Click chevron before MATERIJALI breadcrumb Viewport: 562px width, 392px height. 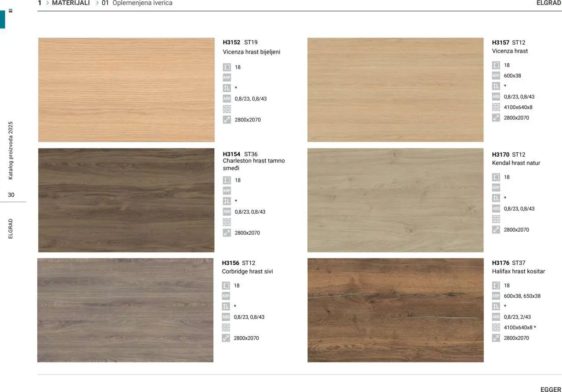click(x=47, y=3)
